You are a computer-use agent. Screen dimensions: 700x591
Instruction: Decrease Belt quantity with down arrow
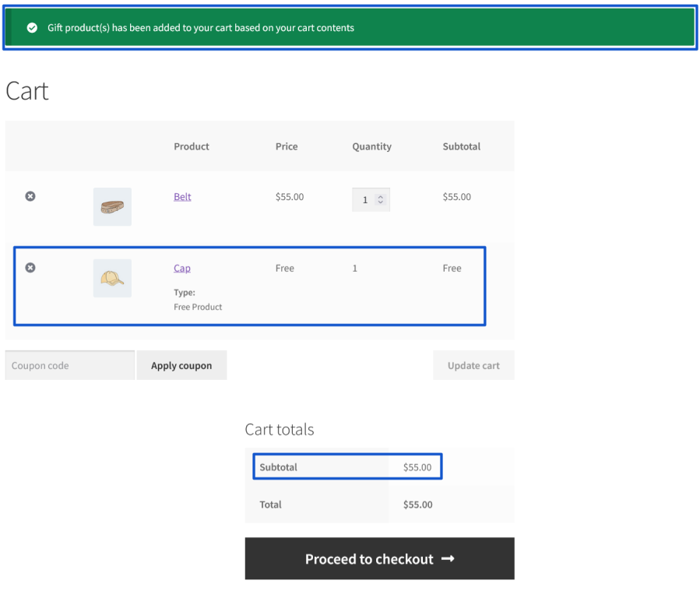click(x=380, y=202)
